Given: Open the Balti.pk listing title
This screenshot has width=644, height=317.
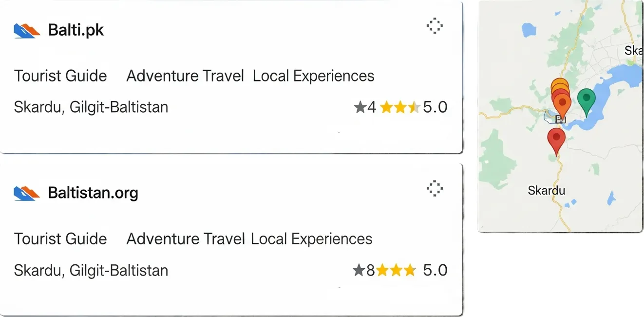Looking at the screenshot, I should click(x=76, y=30).
